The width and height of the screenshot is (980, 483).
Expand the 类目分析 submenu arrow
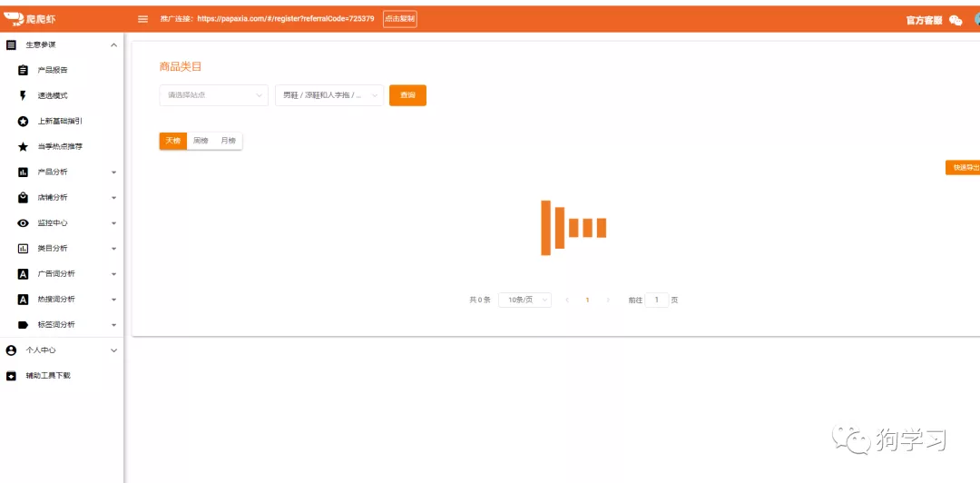[x=113, y=249]
